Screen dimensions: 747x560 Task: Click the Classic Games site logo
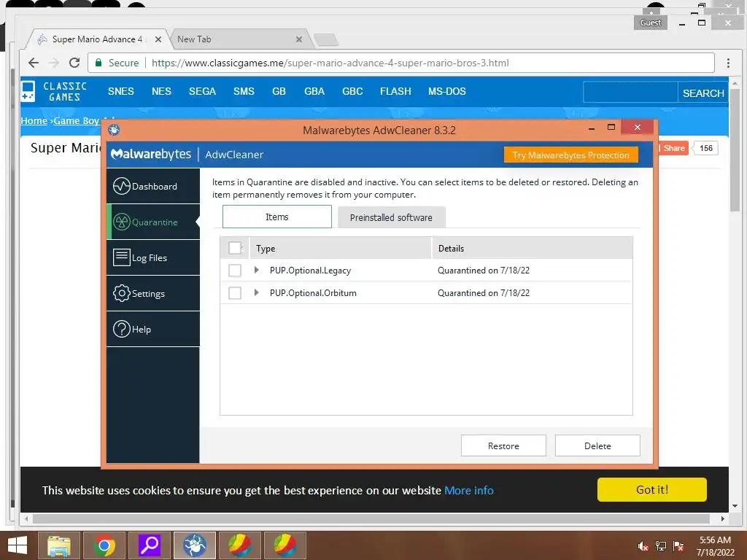click(x=54, y=91)
